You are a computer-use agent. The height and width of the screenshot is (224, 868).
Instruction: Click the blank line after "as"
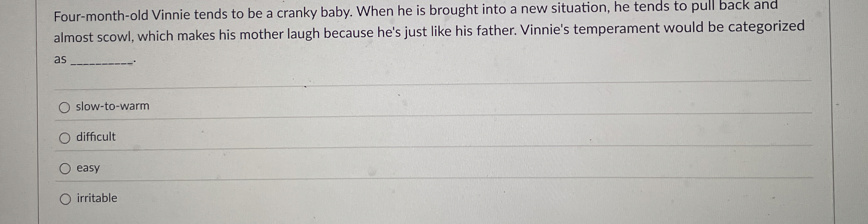[x=102, y=62]
